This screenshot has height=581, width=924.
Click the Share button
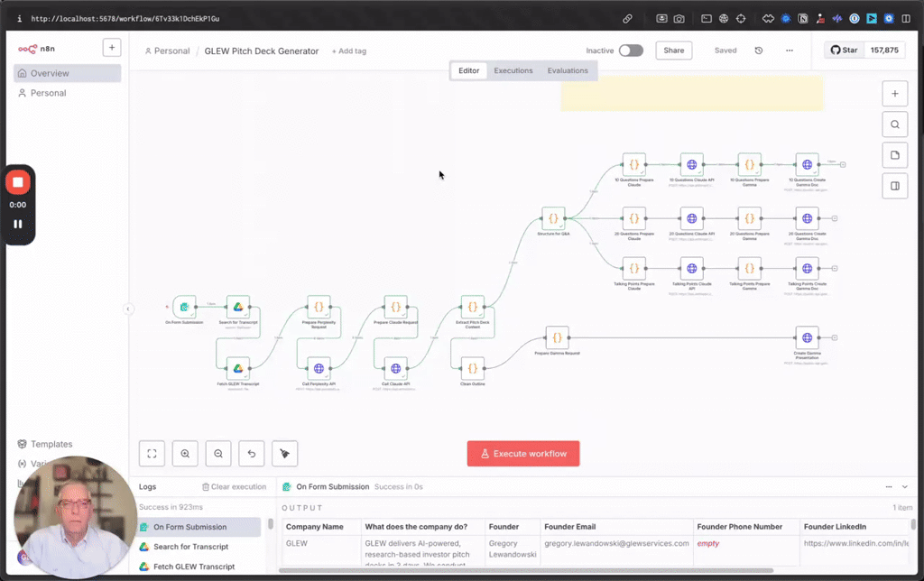(x=673, y=51)
